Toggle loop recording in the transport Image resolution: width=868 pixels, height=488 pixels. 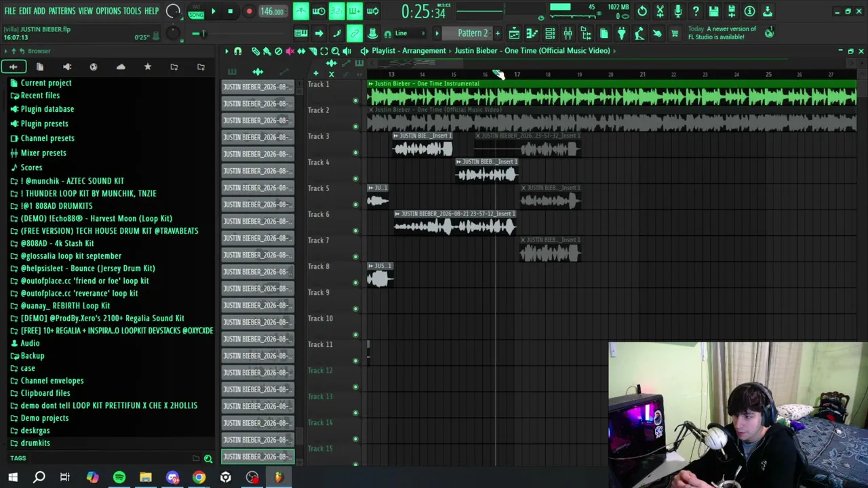372,11
